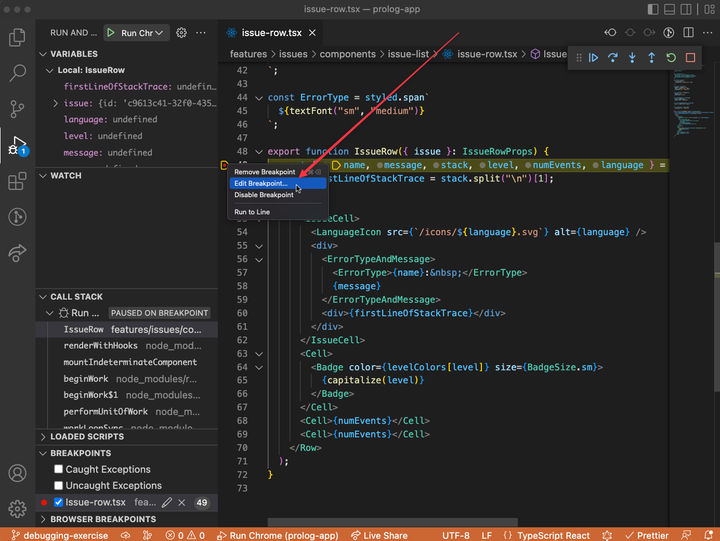Open the Explorer view in activity bar
720x541 pixels.
17,38
